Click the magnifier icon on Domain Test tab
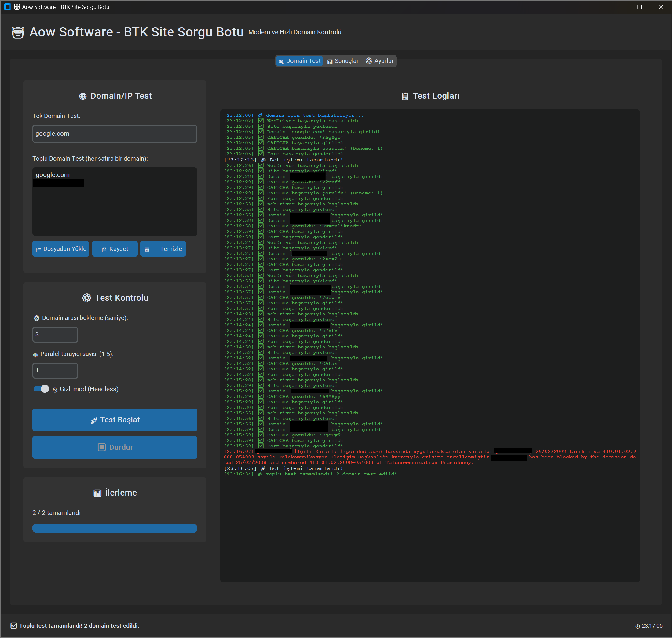The image size is (672, 638). pos(281,62)
